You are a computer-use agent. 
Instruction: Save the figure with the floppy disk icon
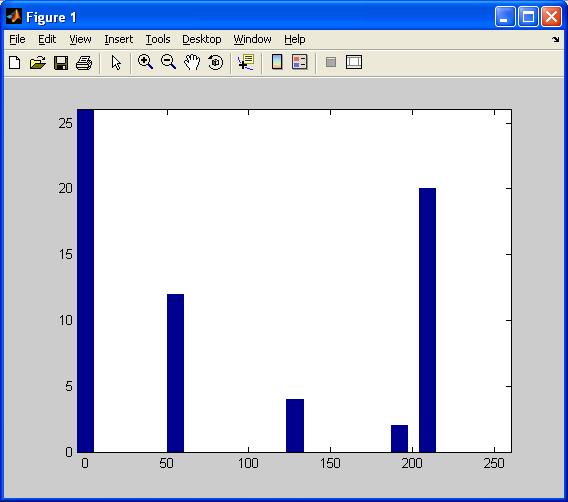click(61, 63)
